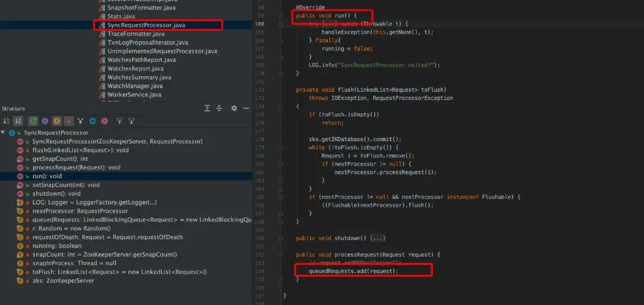The height and width of the screenshot is (305, 644).
Task: Toggle Show Inherited members in Structure panel
Action: [33, 121]
